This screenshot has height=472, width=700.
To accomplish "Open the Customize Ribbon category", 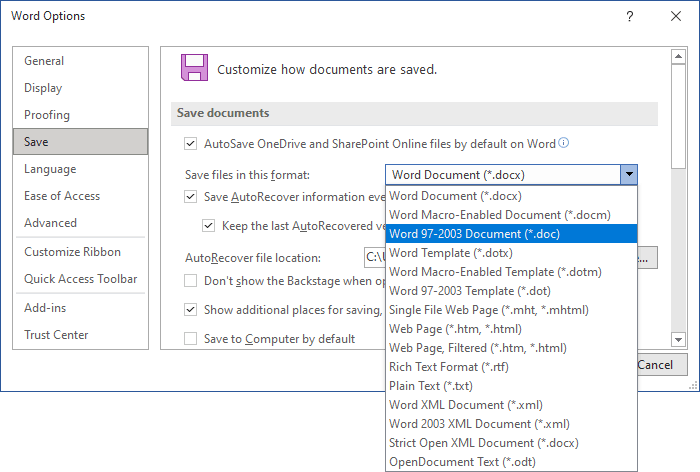I will click(80, 252).
